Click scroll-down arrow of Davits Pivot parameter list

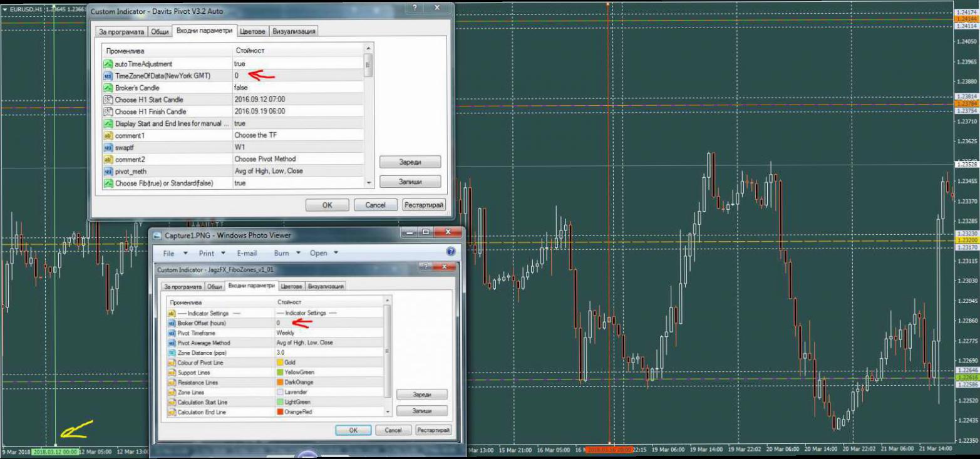[368, 182]
